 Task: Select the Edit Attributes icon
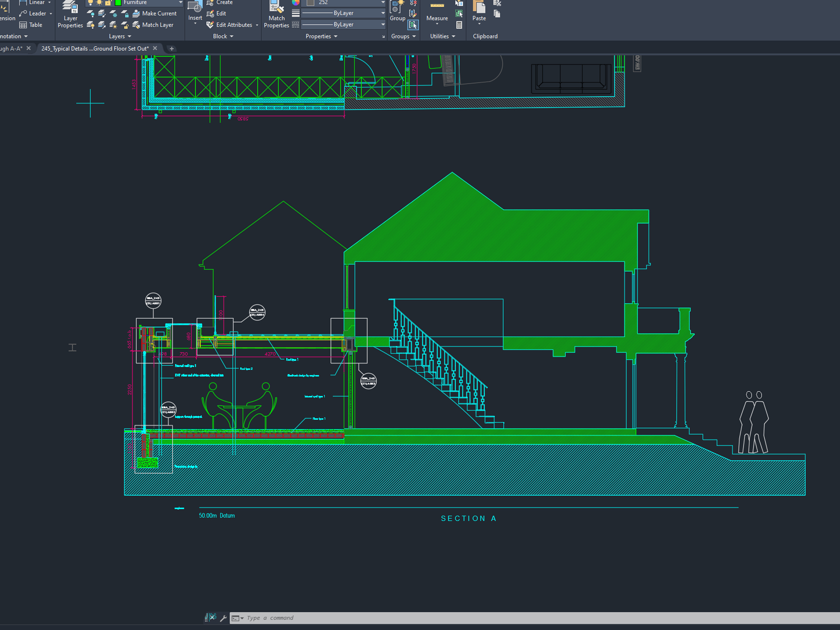(210, 25)
